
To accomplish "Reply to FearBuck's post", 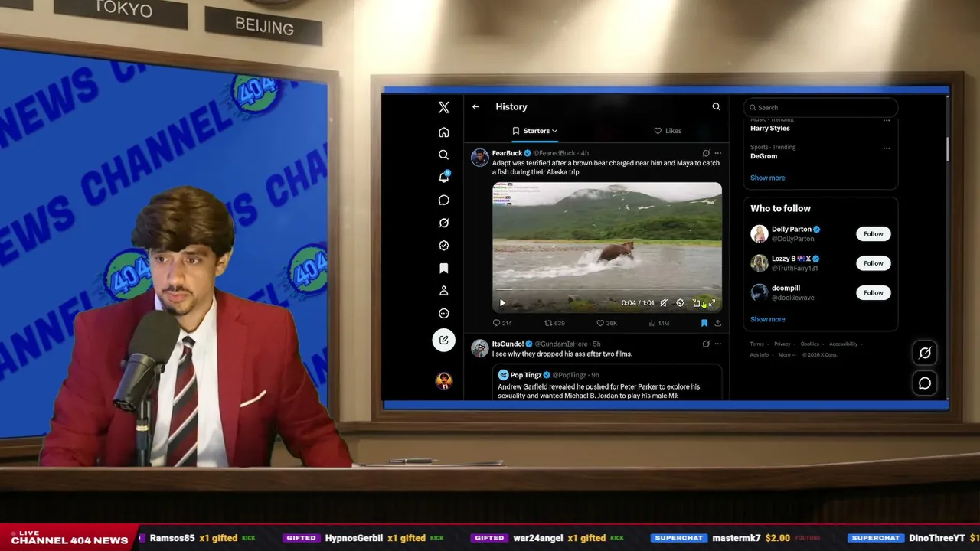I will 502,324.
